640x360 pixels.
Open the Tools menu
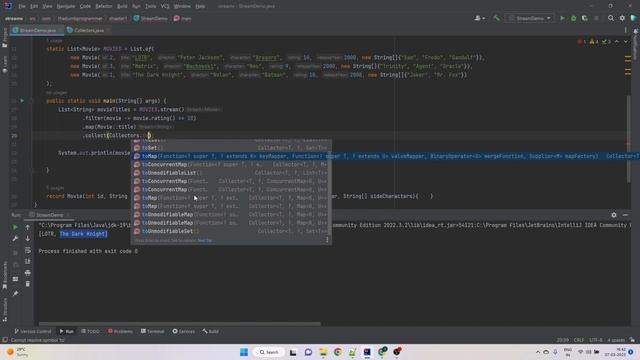pos(151,6)
